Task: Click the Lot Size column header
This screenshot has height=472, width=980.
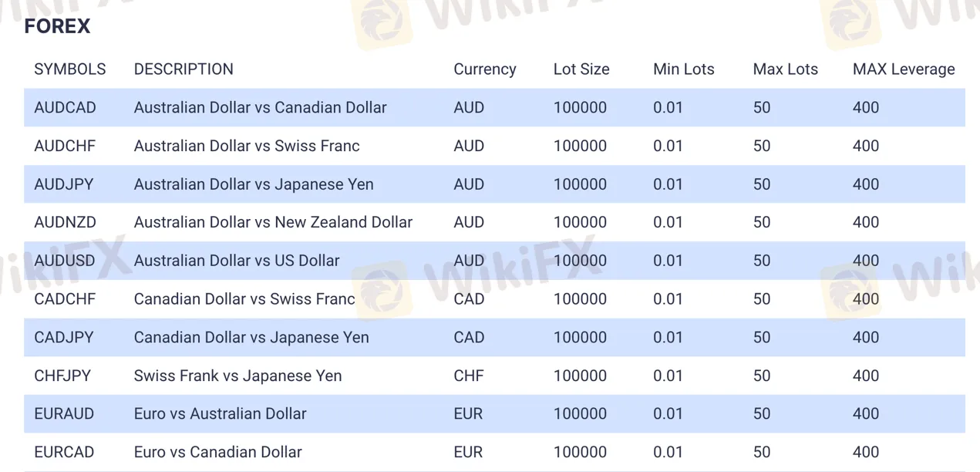Action: 581,69
